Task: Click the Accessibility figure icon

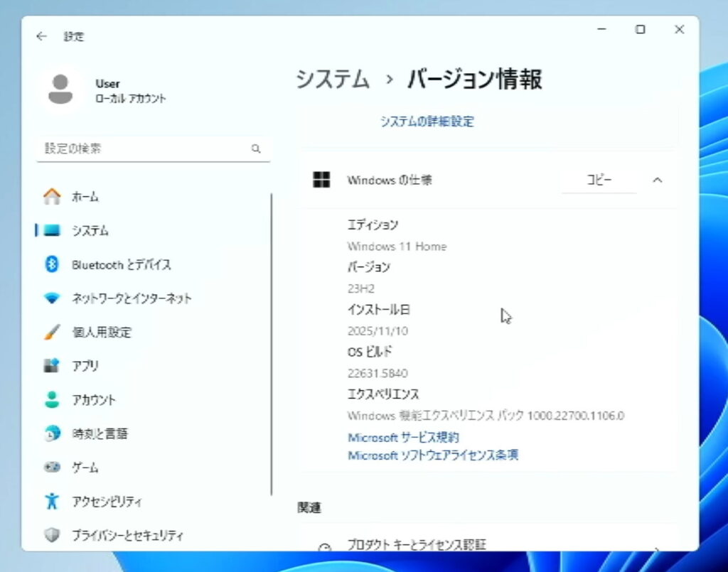Action: pyautogui.click(x=52, y=501)
